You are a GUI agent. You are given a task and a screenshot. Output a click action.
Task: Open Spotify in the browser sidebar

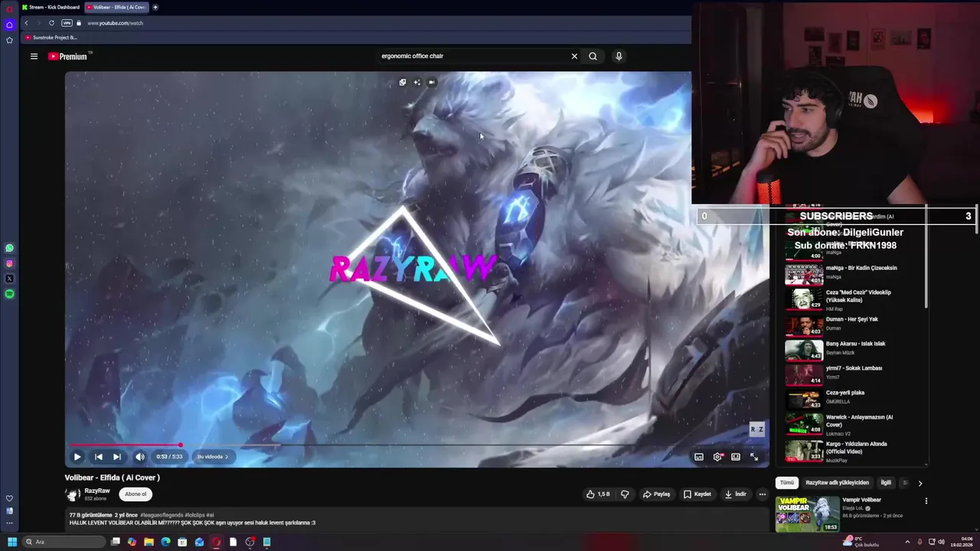click(9, 294)
